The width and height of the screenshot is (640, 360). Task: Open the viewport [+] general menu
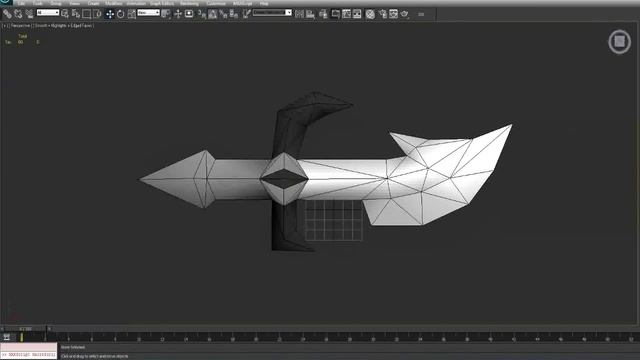click(x=5, y=25)
